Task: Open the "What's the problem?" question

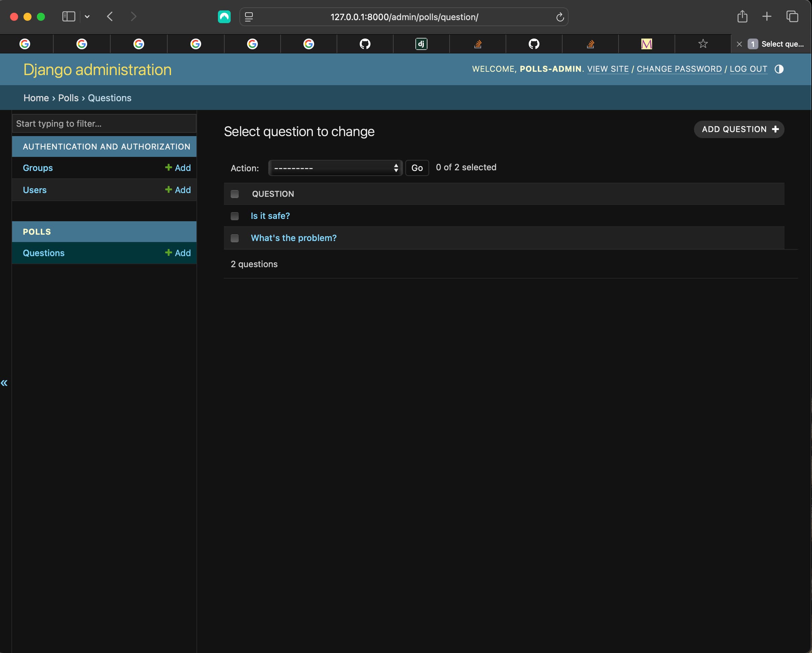Action: [294, 238]
